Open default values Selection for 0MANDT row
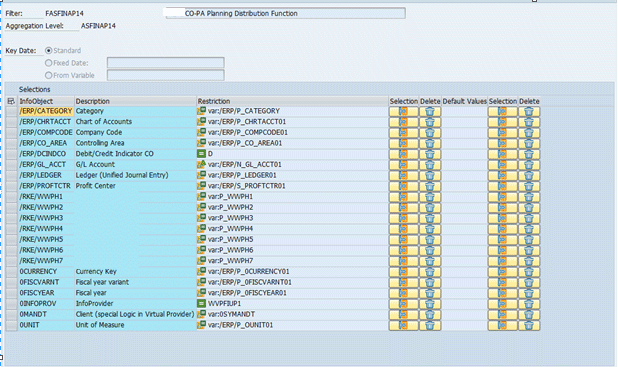Image resolution: width=618 pixels, height=367 pixels. click(x=503, y=314)
